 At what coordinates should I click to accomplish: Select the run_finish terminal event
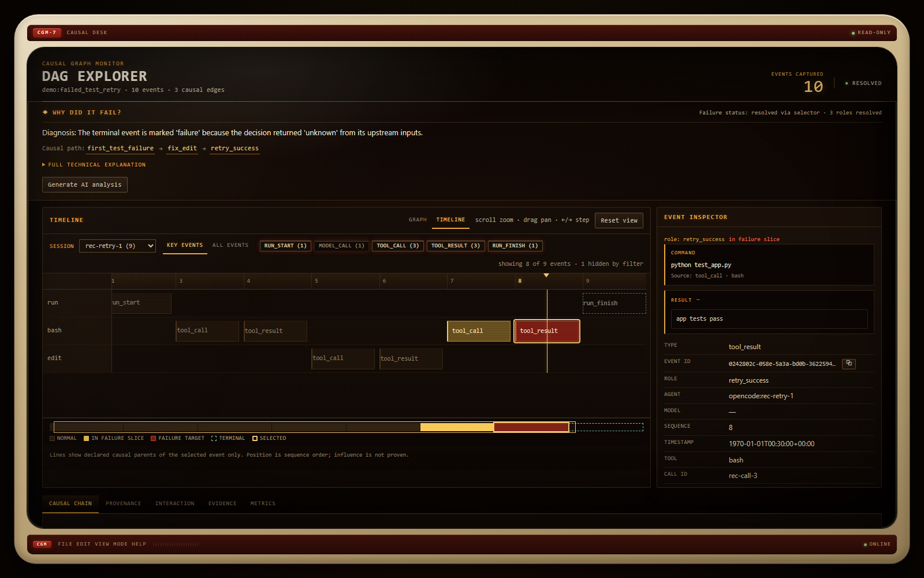click(x=614, y=303)
